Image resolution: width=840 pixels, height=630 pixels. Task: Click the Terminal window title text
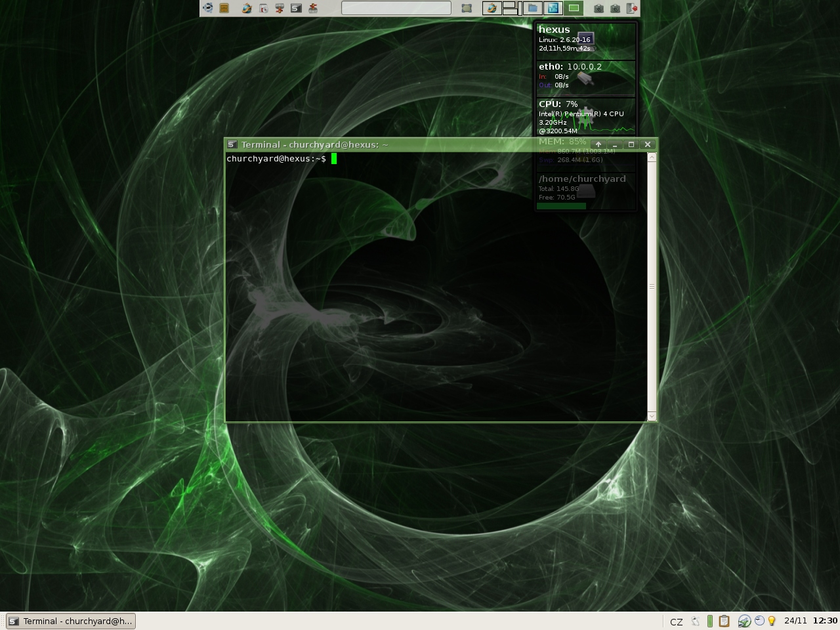point(314,144)
